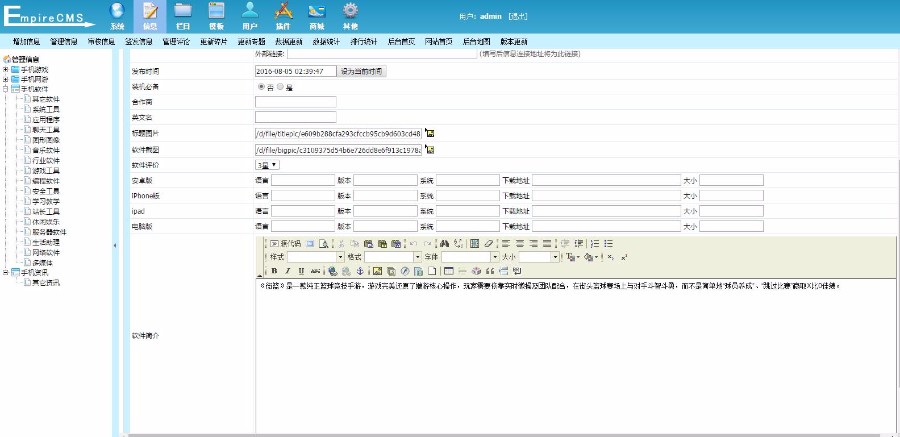Open 系统工具 category in tree

click(45, 109)
